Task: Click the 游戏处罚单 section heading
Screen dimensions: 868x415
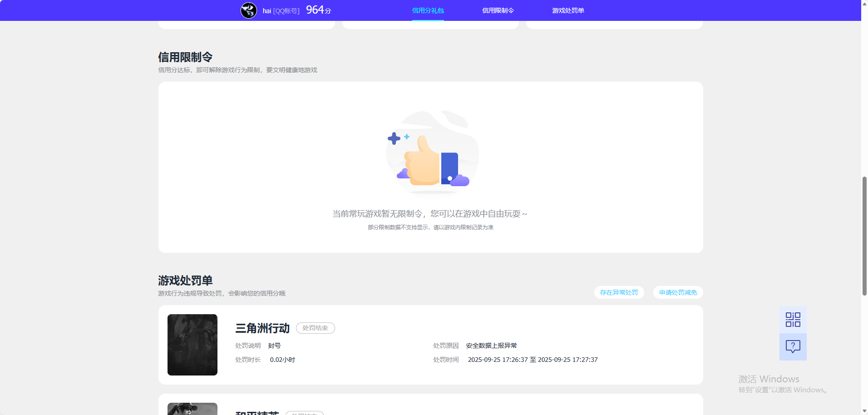Action: pyautogui.click(x=186, y=281)
